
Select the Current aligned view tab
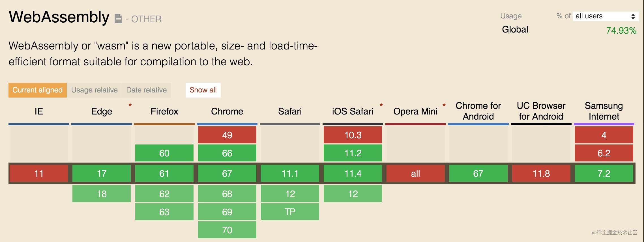pos(38,90)
